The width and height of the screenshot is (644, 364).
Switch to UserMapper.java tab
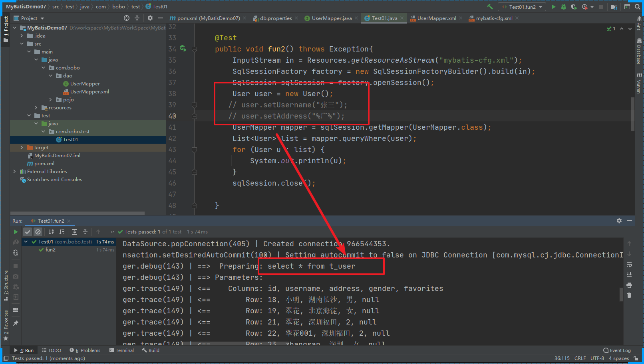click(x=331, y=18)
